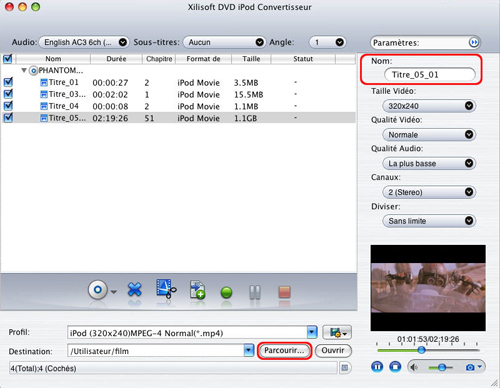Click the PHANTOM disc icon

(33, 71)
